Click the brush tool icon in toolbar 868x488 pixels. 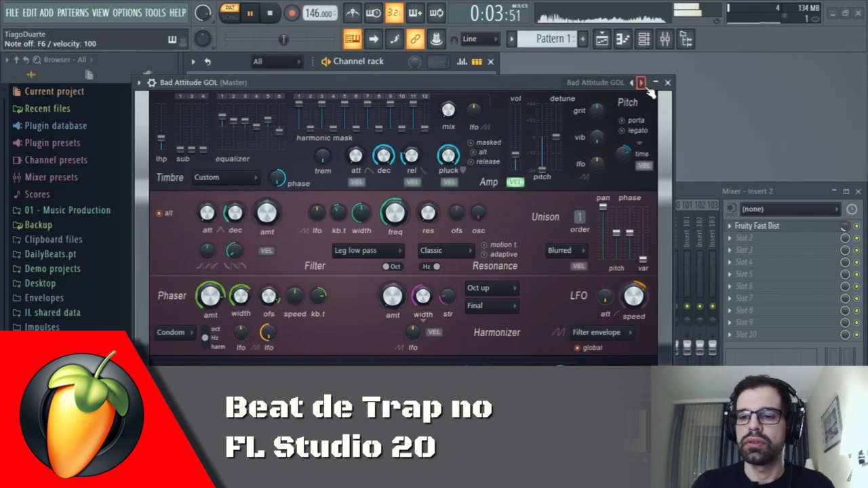point(394,39)
